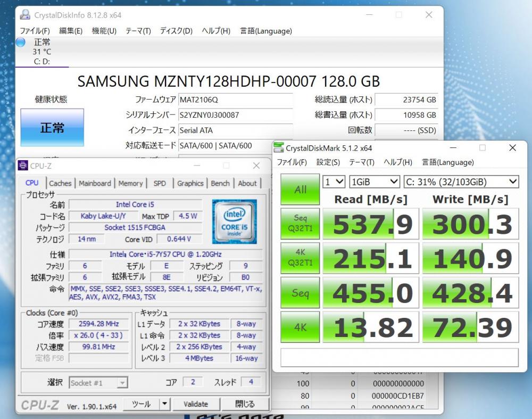
Task: Open テーマ(T) menu in CrystalDiskMark
Action: tap(362, 162)
